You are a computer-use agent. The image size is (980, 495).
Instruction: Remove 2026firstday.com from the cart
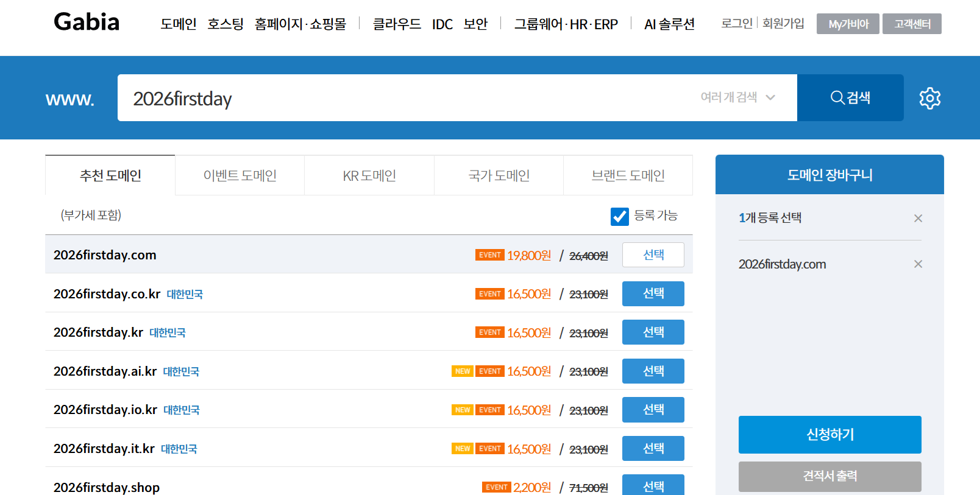[x=918, y=264]
